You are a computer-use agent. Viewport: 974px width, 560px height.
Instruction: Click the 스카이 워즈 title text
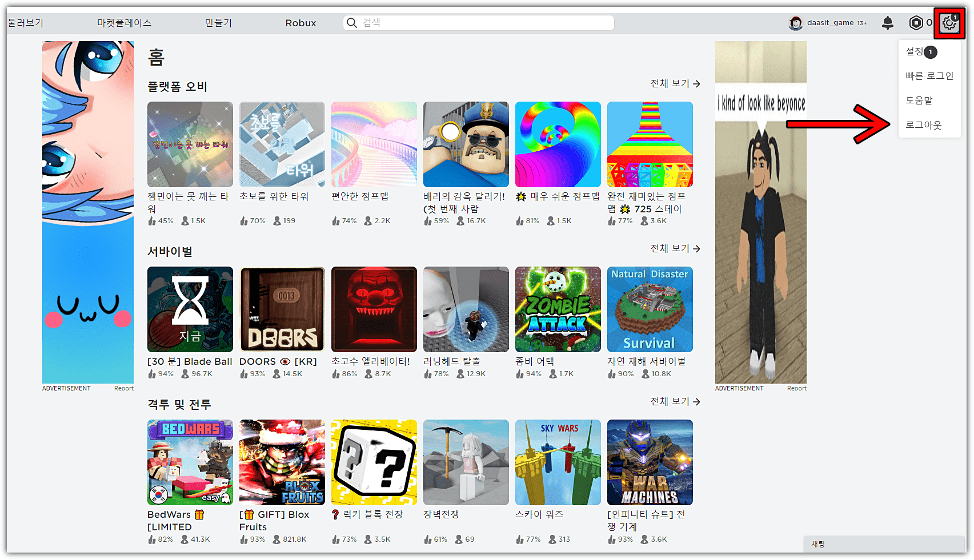click(539, 514)
